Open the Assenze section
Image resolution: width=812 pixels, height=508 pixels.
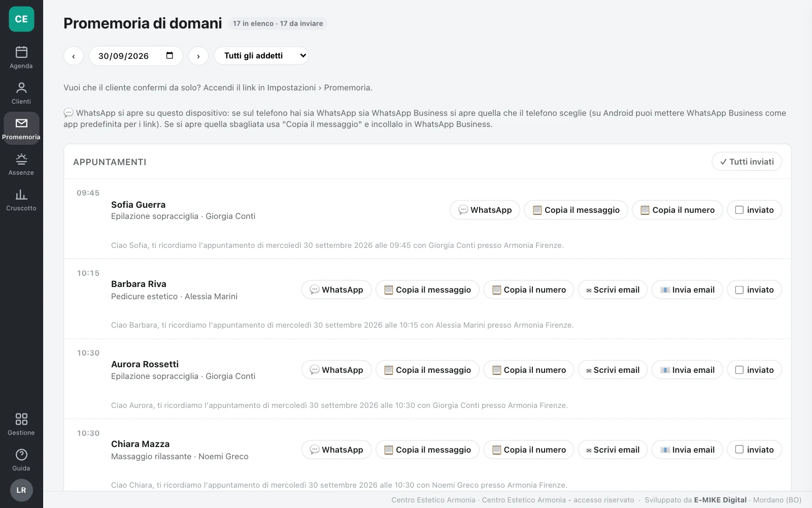21,164
